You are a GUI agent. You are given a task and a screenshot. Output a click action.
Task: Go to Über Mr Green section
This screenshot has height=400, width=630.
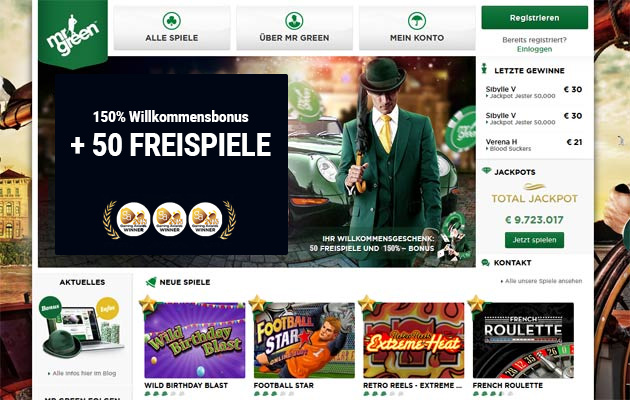tap(295, 28)
